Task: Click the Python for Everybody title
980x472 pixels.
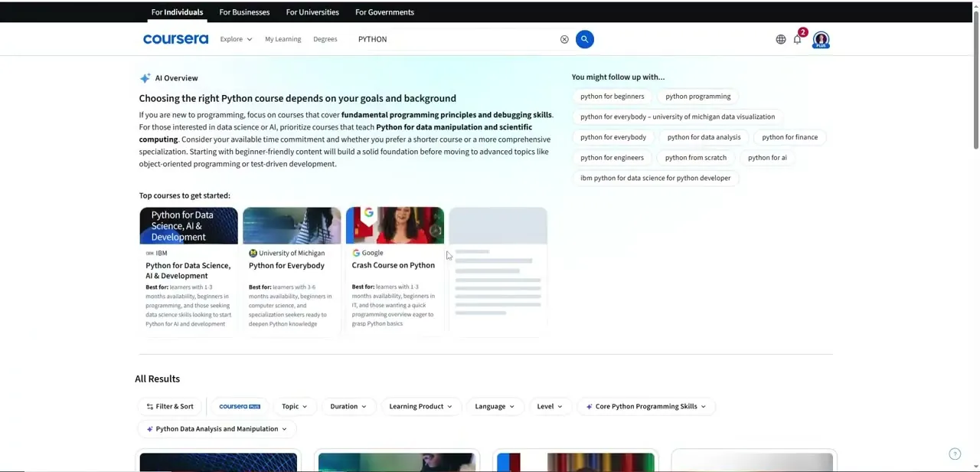Action: [286, 266]
